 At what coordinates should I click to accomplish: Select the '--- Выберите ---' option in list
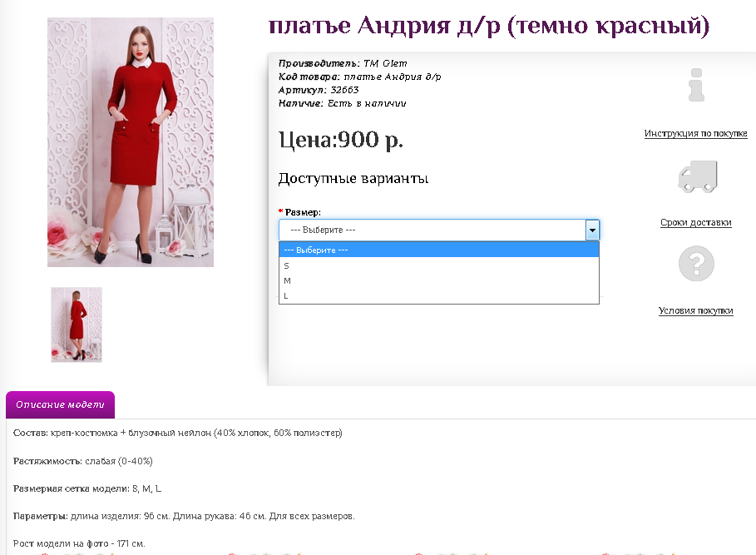coord(439,250)
